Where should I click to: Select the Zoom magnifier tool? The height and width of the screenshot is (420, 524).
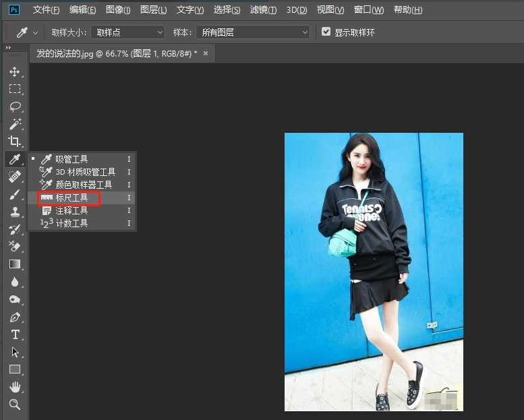click(14, 404)
